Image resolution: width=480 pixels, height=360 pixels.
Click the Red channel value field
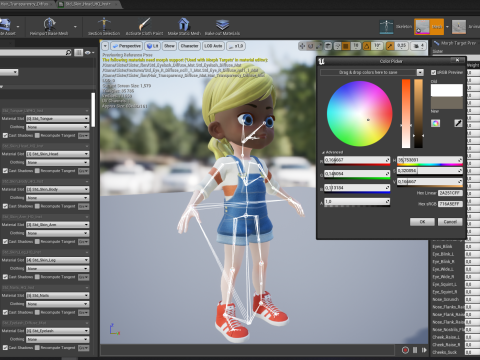357,160
